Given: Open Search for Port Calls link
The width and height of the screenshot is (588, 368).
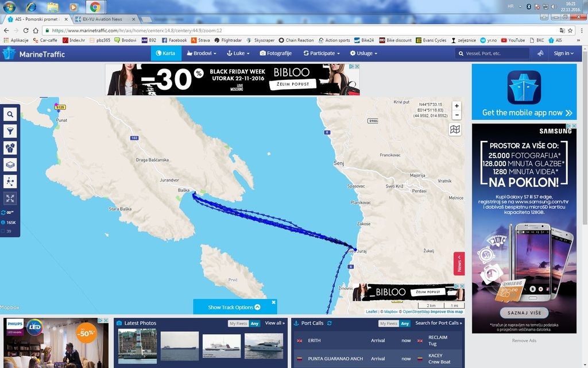Looking at the screenshot, I should pos(438,323).
